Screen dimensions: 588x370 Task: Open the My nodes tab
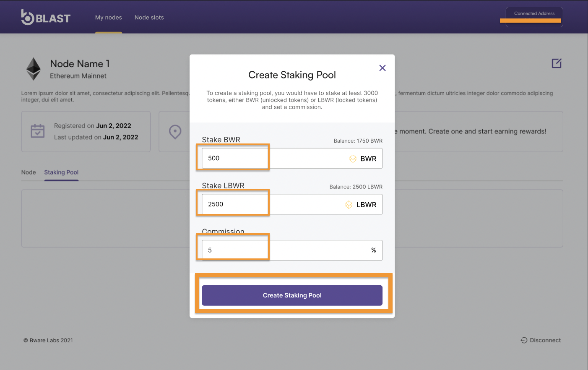(x=108, y=18)
